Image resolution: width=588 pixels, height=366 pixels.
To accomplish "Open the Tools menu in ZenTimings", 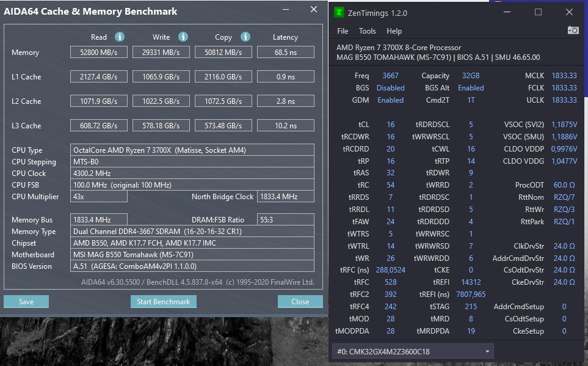I will [x=367, y=31].
